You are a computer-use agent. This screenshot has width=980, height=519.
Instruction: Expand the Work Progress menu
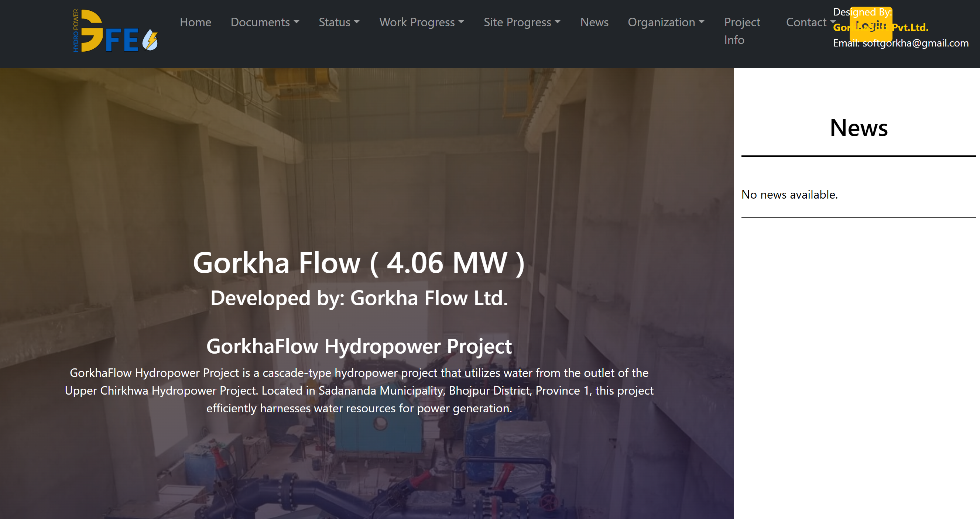(x=421, y=22)
